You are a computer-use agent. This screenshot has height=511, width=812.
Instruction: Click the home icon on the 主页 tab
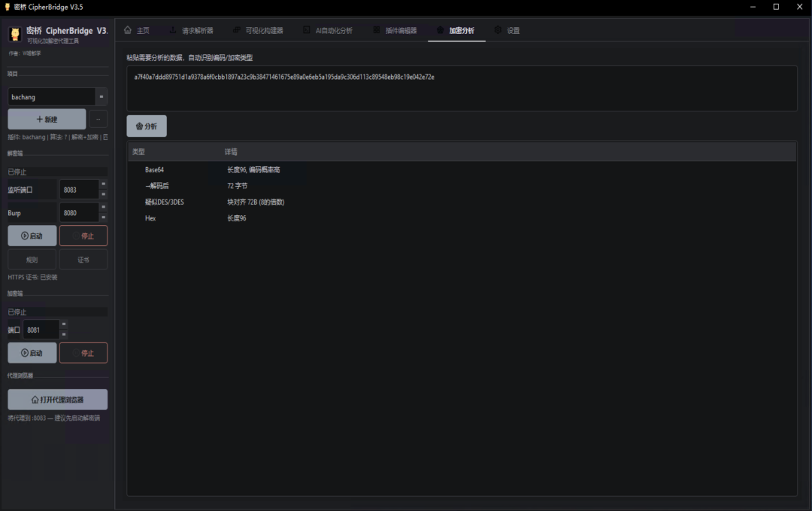tap(127, 30)
